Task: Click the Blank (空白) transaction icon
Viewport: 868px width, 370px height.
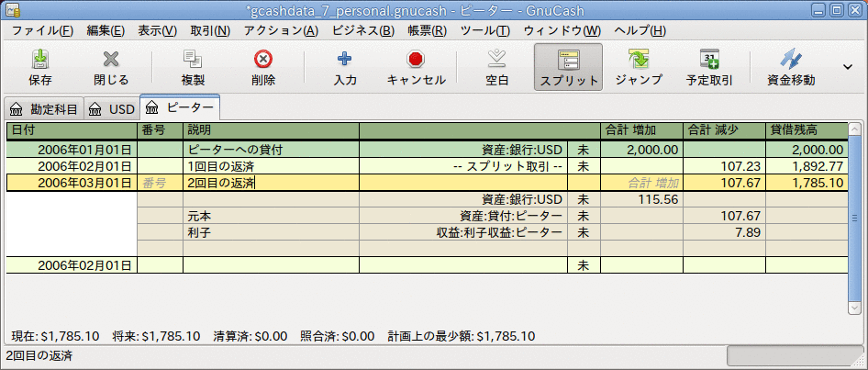Action: pyautogui.click(x=496, y=68)
